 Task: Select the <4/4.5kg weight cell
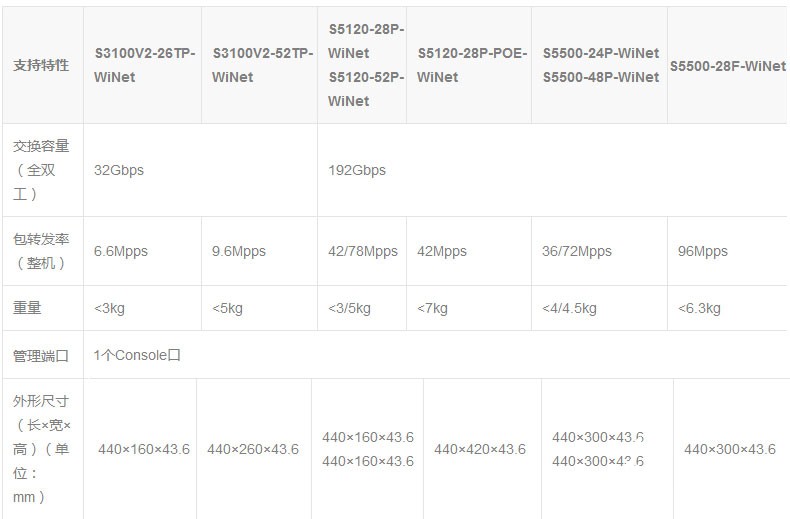[x=569, y=308]
